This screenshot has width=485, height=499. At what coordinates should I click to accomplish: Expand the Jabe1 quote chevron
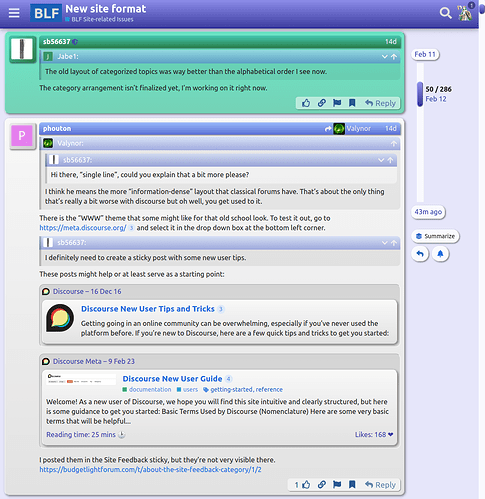pos(385,57)
